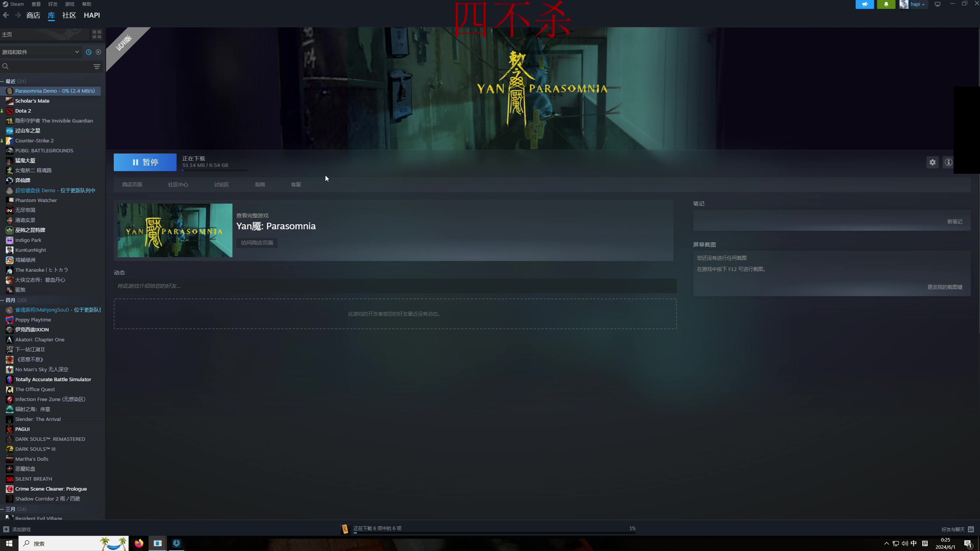Open Friends & Chat grid icon

[x=970, y=529]
